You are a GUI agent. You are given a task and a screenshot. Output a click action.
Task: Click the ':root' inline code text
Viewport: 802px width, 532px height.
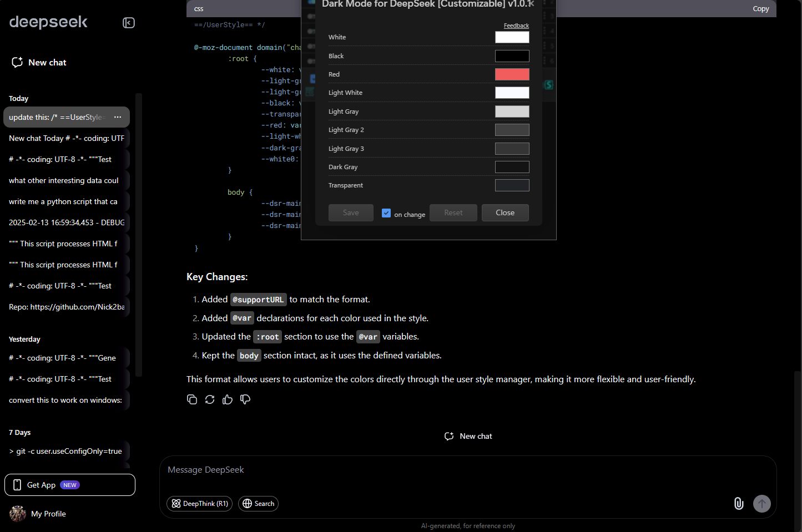268,337
